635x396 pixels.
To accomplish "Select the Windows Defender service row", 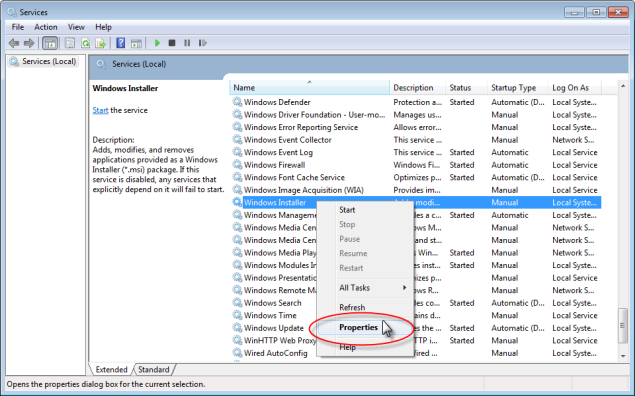I will point(416,102).
